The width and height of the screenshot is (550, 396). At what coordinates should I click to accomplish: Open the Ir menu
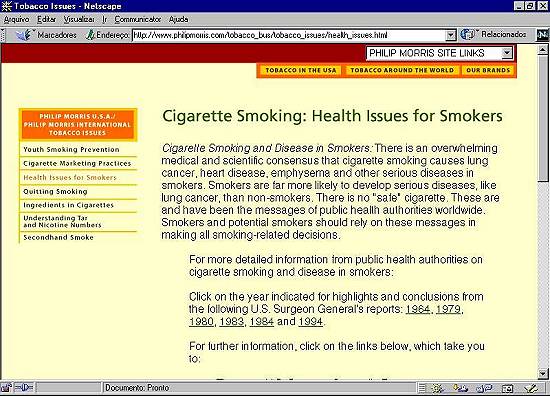[x=105, y=19]
